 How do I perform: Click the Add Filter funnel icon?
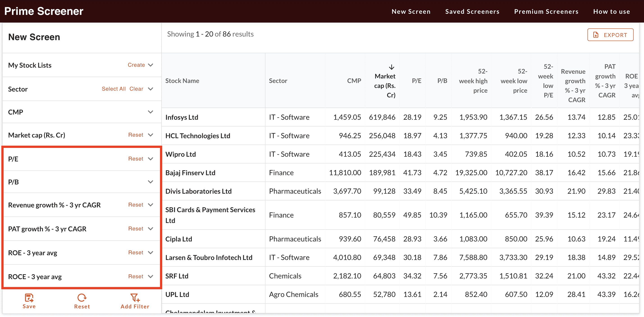point(135,297)
